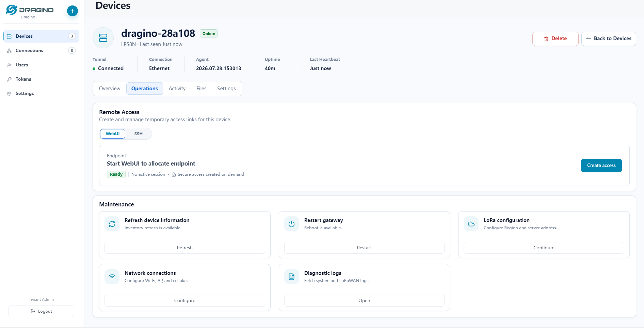Click the Users sidebar icon

click(9, 65)
